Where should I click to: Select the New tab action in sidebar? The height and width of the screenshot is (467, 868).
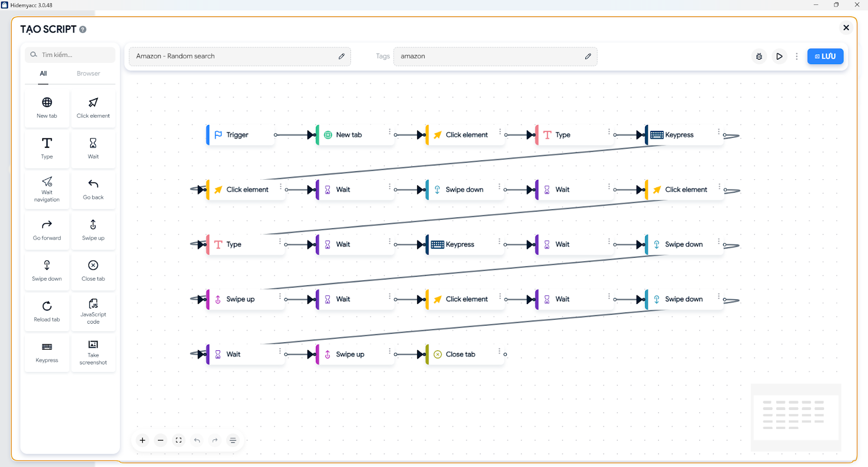47,108
